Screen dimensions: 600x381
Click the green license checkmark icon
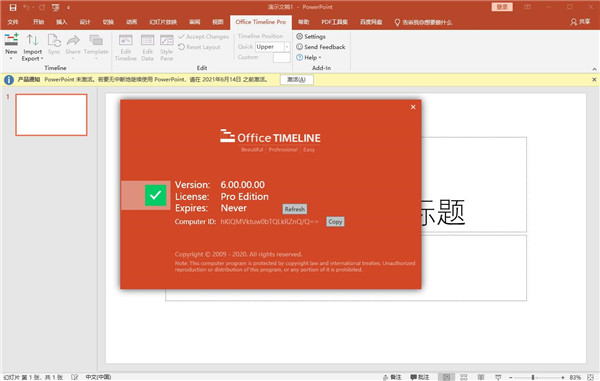click(x=155, y=195)
